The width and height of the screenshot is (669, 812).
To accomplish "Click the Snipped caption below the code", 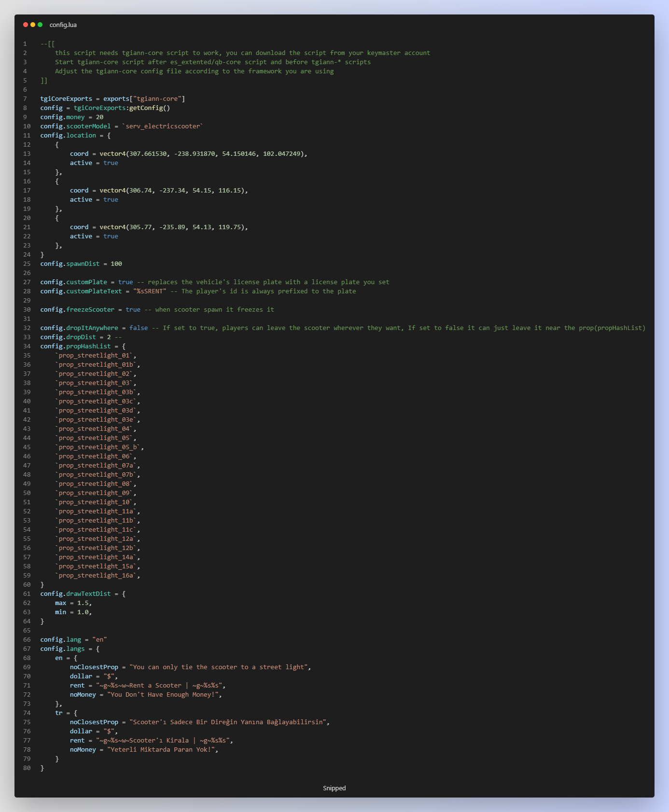I will click(334, 788).
